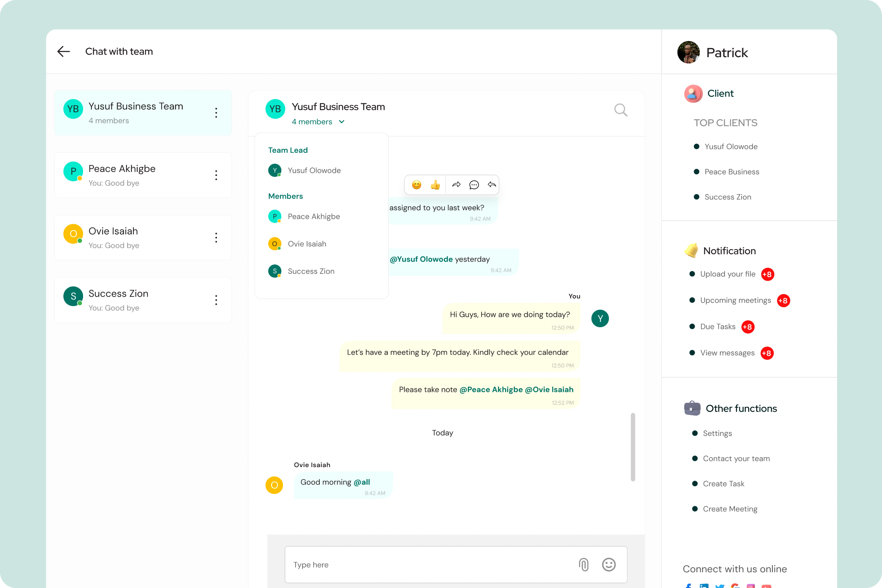Click the chat window vertical scrollbar
Viewport: 882px width, 588px height.
[633, 447]
